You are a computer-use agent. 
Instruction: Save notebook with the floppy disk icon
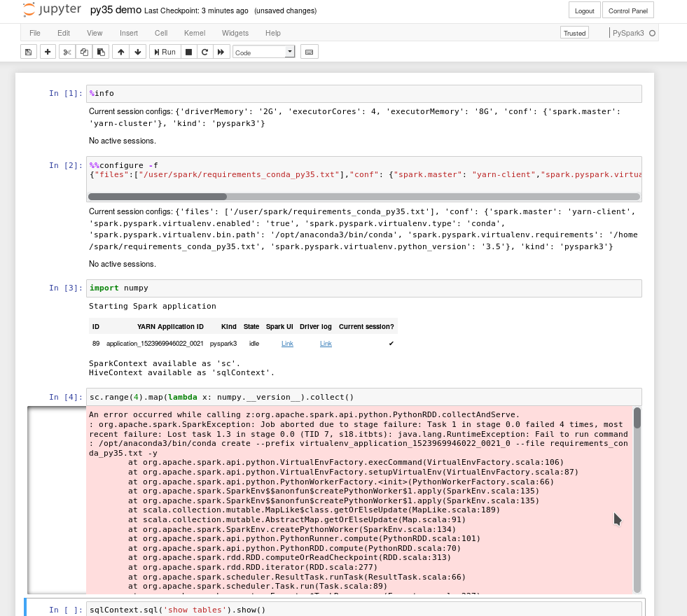pyautogui.click(x=29, y=52)
